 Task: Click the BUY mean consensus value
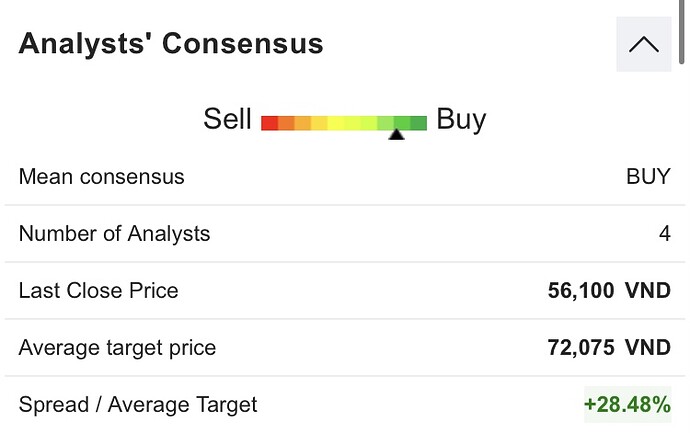click(x=648, y=177)
